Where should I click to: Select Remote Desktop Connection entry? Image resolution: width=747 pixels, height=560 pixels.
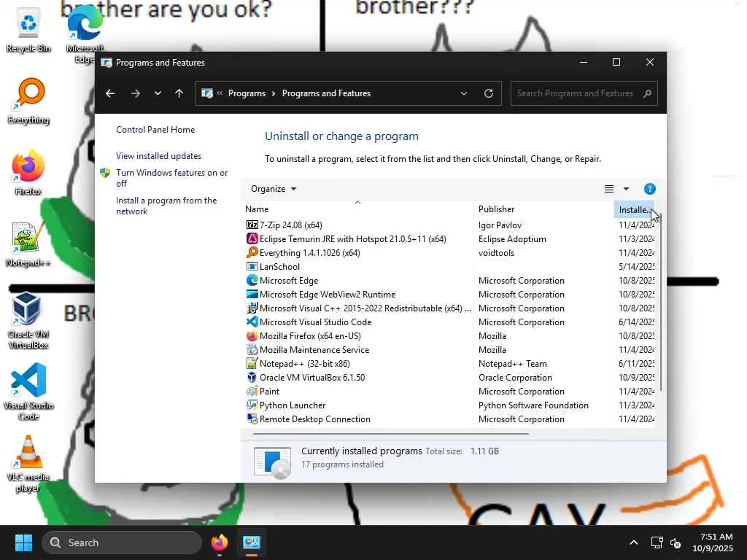(x=448, y=419)
